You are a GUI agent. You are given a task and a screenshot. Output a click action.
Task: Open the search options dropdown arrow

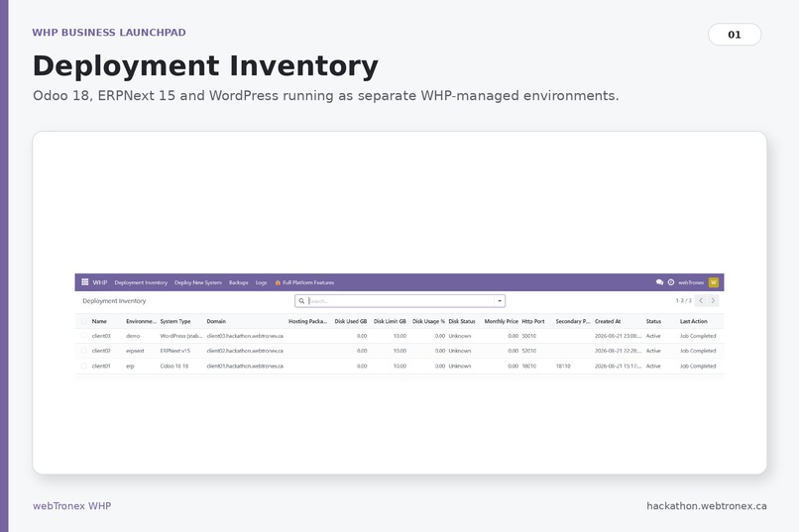[x=500, y=301]
